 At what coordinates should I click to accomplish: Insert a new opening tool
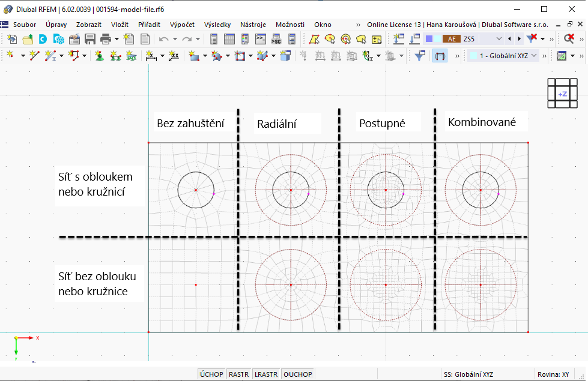240,56
